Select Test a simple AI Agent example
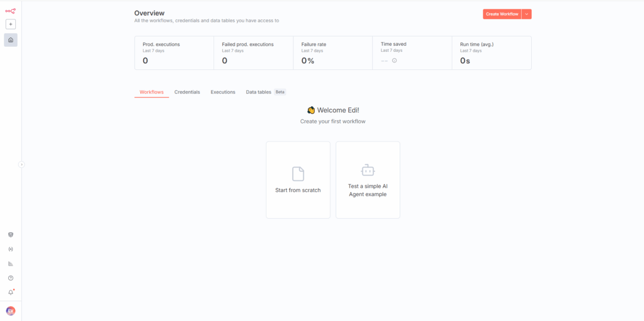Screen dimensions: 644x321 368,180
